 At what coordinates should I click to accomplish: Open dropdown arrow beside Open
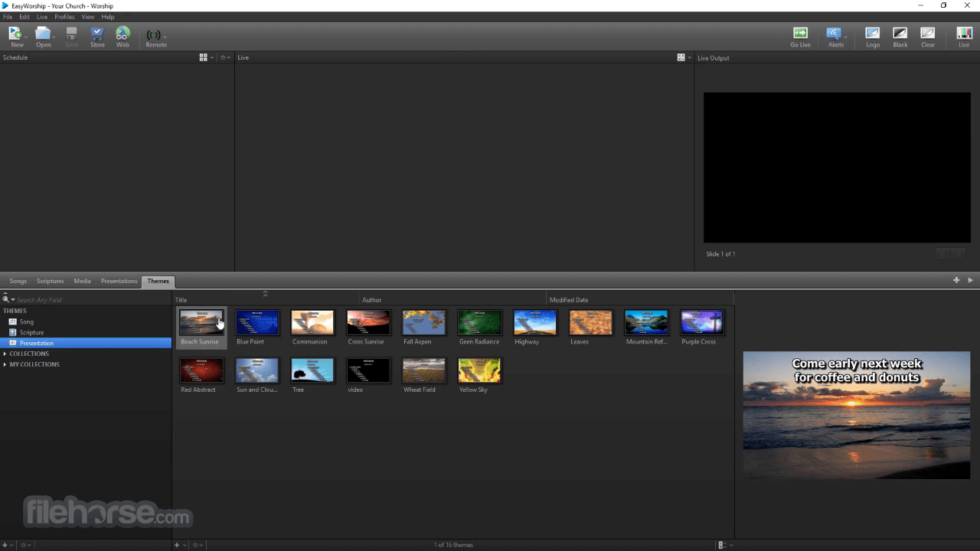(x=54, y=36)
